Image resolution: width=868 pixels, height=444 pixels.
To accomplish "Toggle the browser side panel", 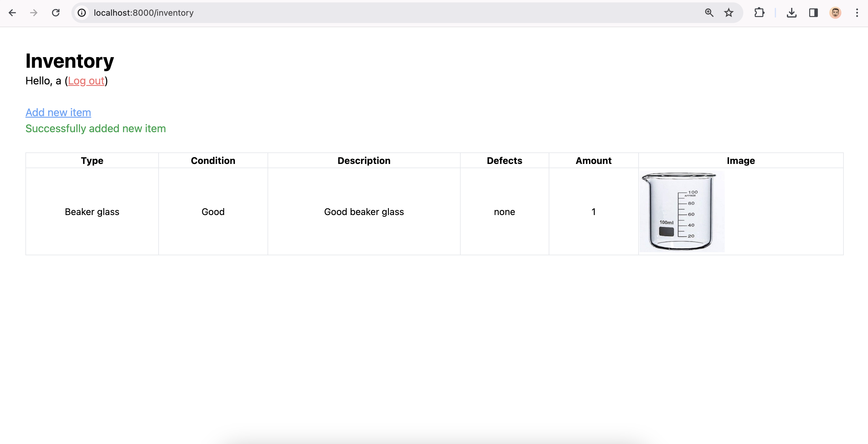I will (x=814, y=13).
